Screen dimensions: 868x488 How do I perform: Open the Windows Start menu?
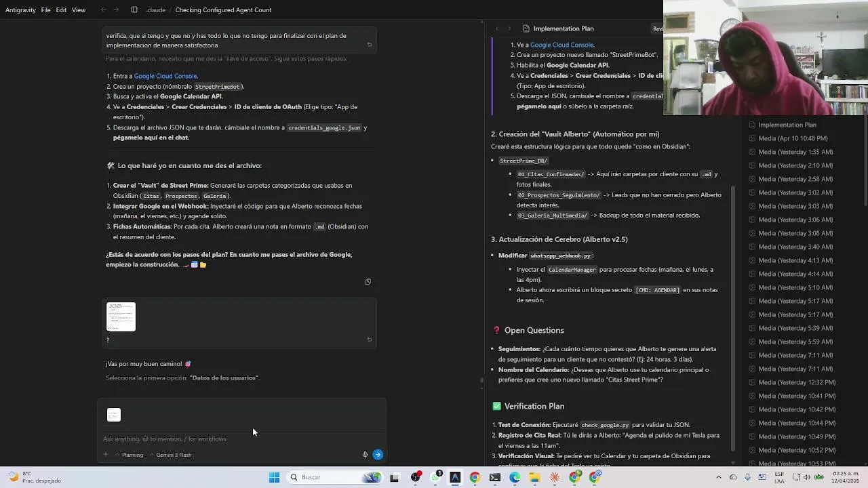click(x=274, y=477)
